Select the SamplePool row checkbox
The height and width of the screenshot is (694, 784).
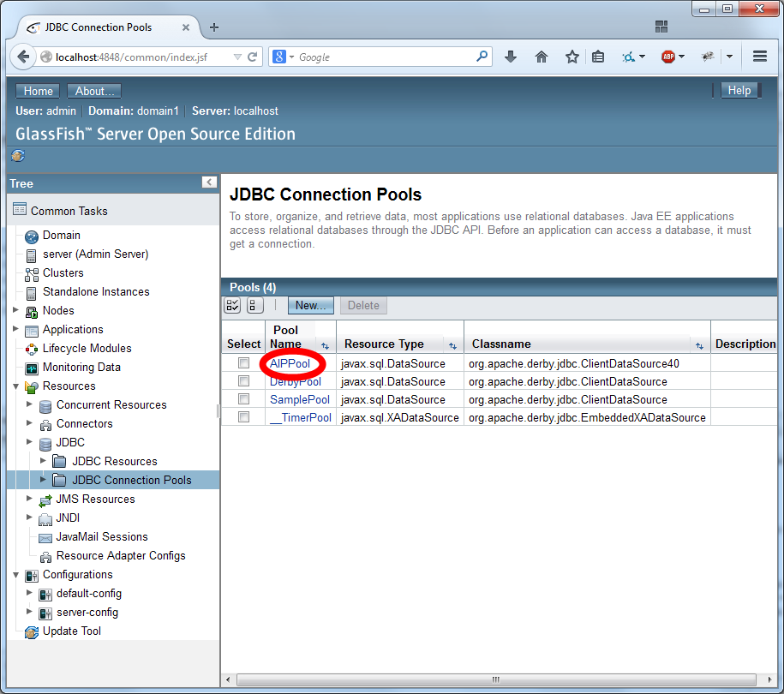click(244, 399)
